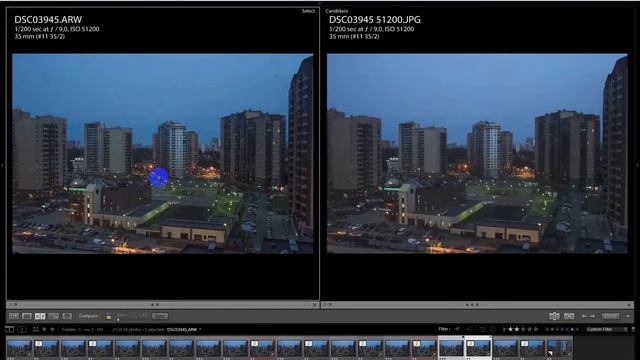Close the Select pane with its X
Image resolution: width=640 pixels, height=360 pixels.
tap(315, 304)
